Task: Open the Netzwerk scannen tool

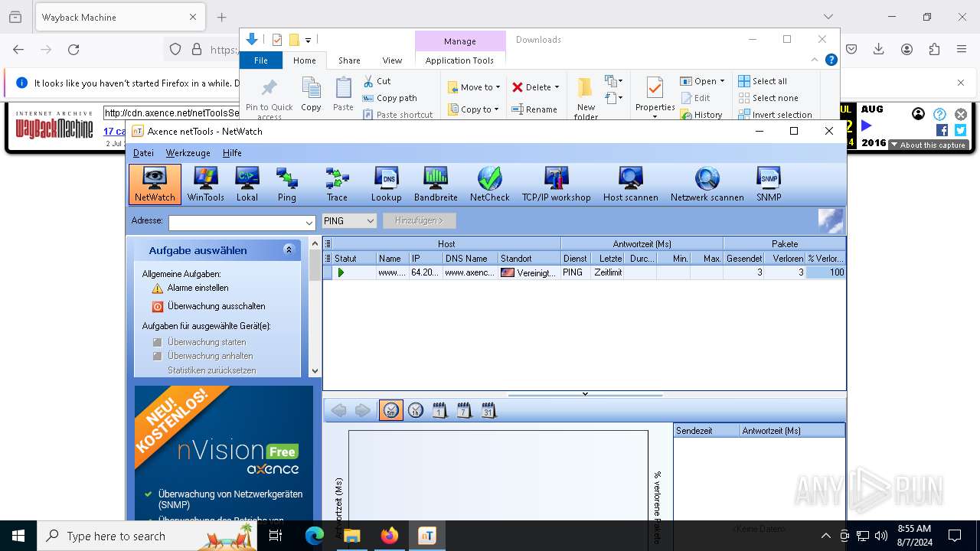Action: [707, 184]
